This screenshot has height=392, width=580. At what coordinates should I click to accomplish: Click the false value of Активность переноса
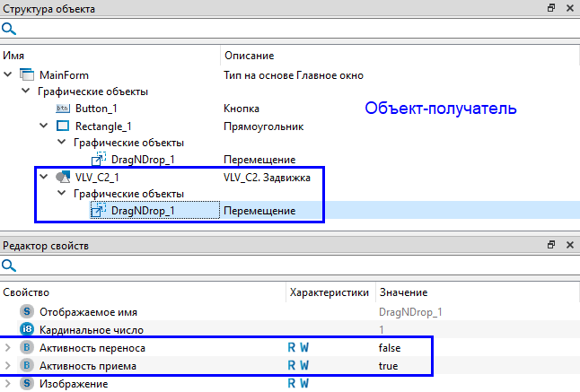click(x=390, y=347)
